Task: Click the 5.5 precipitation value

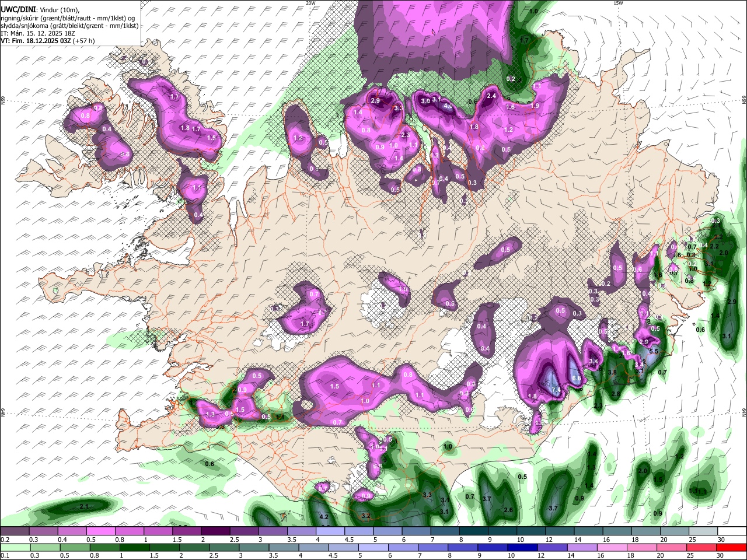Action: click(654, 351)
